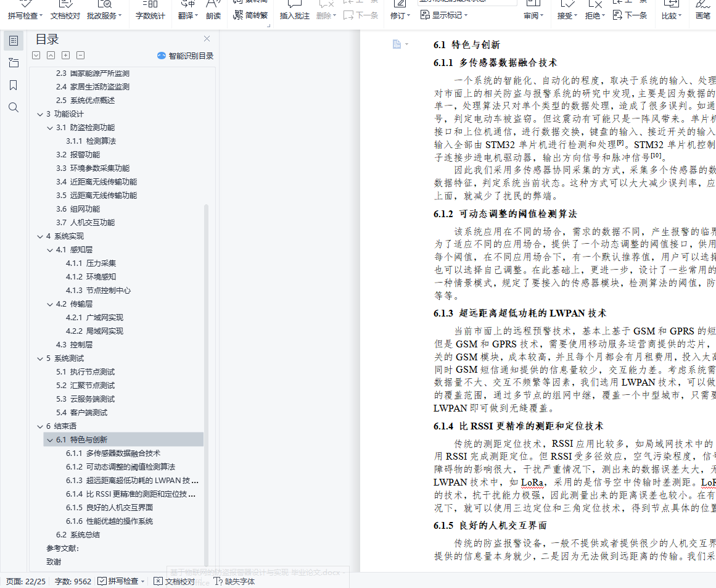716x588 pixels.
Task: Collapse the '6 结束语' outline section
Action: coord(39,427)
